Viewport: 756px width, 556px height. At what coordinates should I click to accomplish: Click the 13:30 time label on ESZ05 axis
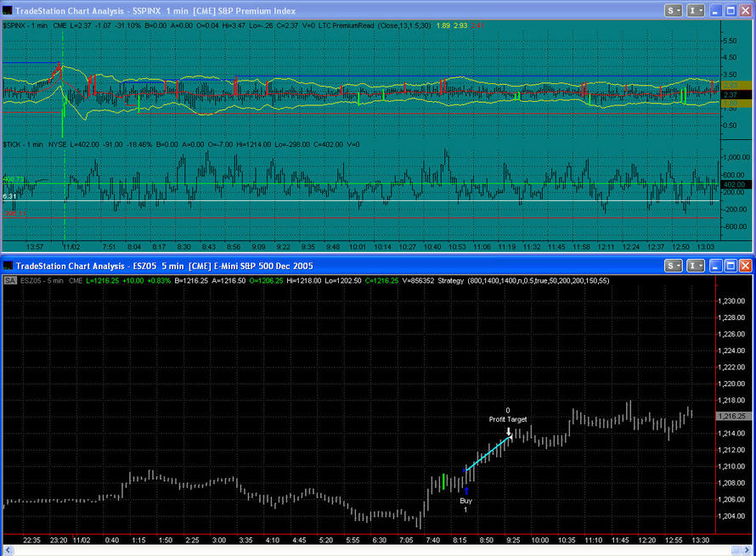click(x=700, y=540)
